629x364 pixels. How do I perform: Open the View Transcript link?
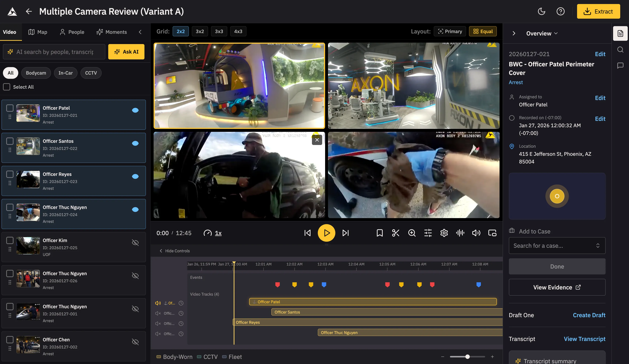point(584,339)
